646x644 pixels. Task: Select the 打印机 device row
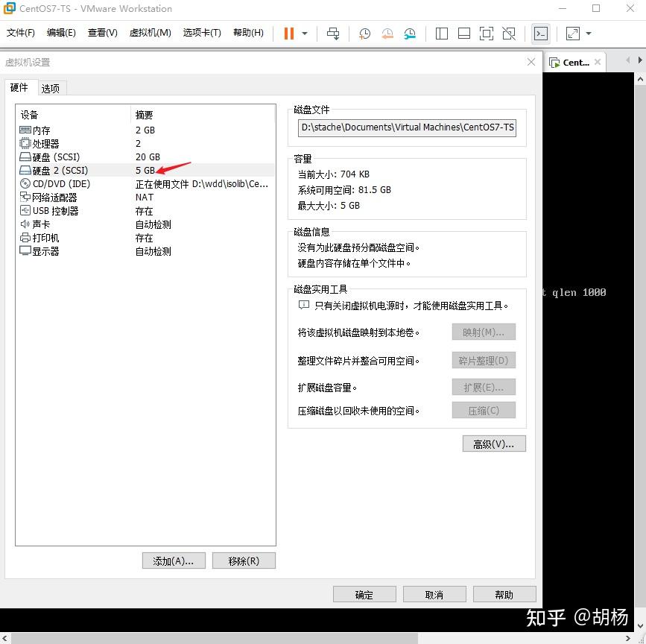click(145, 238)
